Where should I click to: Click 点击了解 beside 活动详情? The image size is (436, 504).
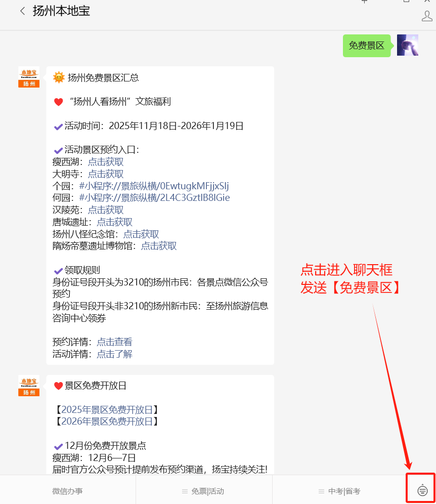114,354
